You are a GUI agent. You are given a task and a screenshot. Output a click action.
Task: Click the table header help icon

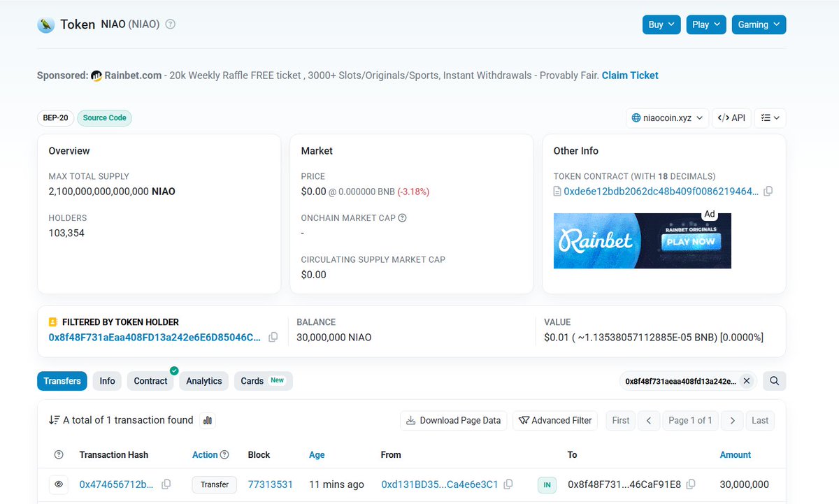59,454
